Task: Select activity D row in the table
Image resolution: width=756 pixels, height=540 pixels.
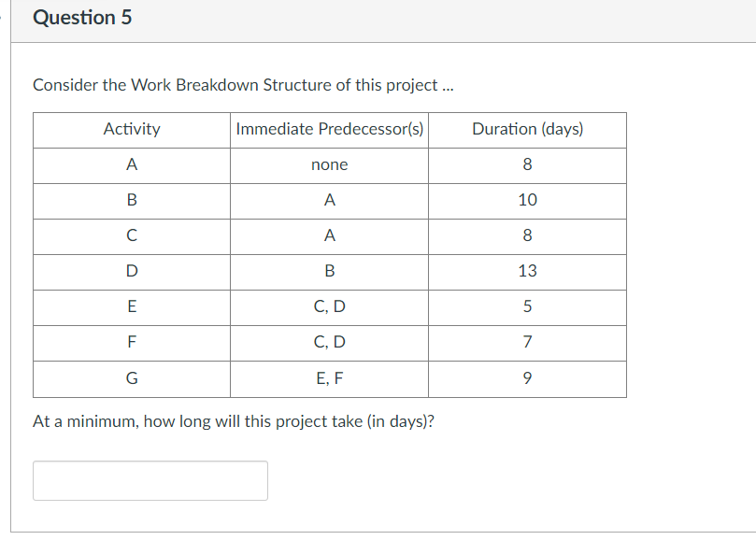Action: coord(131,272)
